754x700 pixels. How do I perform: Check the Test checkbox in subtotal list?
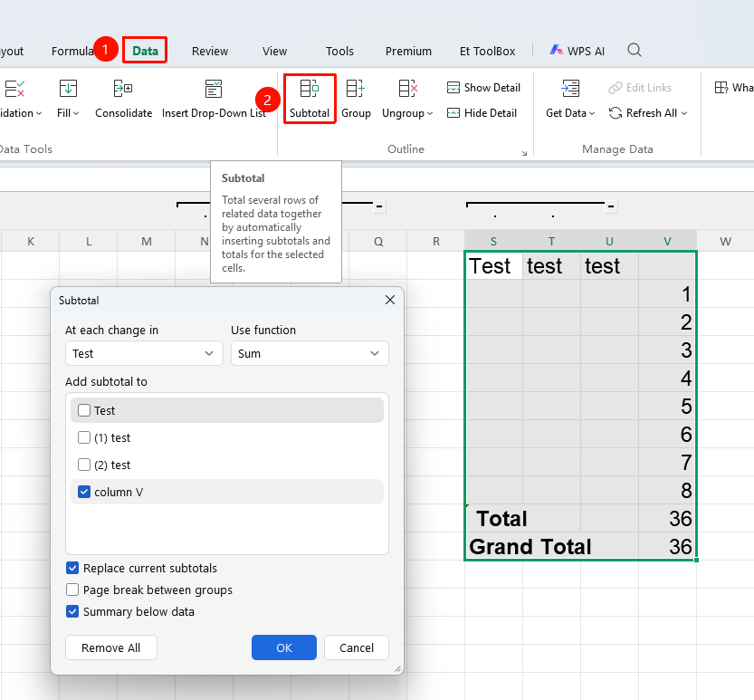click(84, 410)
